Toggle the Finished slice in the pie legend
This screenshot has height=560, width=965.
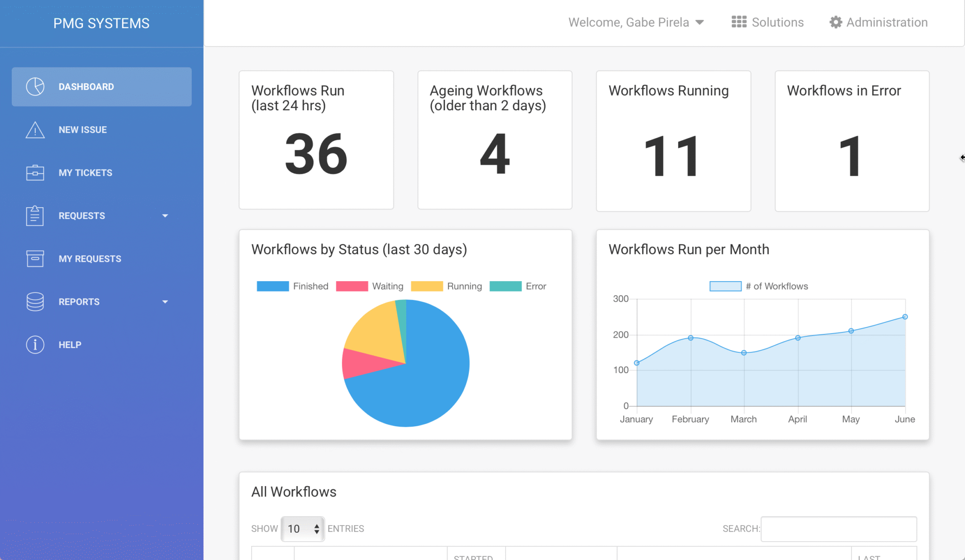click(292, 286)
